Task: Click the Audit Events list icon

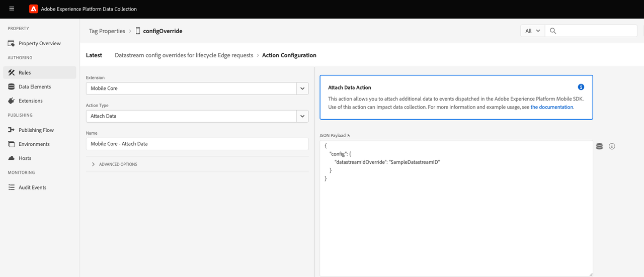Action: point(12,188)
